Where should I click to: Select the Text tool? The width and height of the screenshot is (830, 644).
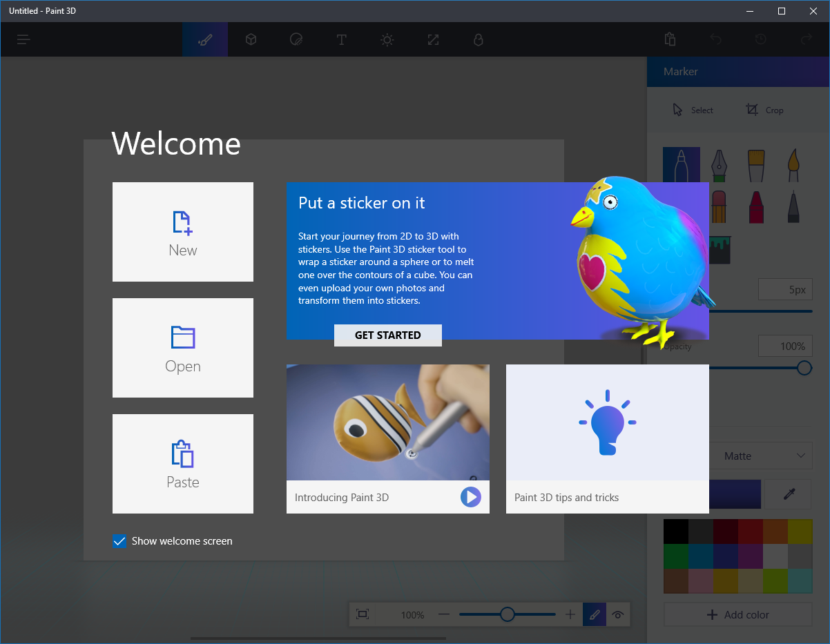click(341, 39)
